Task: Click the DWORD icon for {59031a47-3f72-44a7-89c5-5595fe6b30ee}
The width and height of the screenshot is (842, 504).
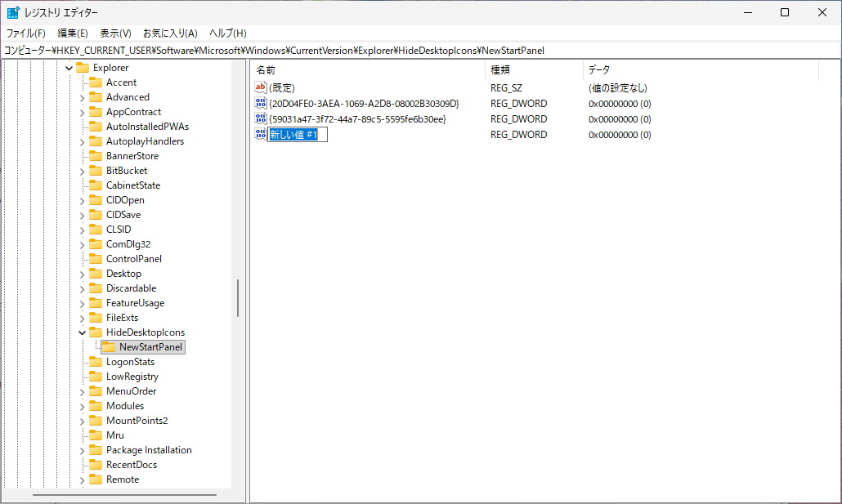Action: tap(261, 119)
